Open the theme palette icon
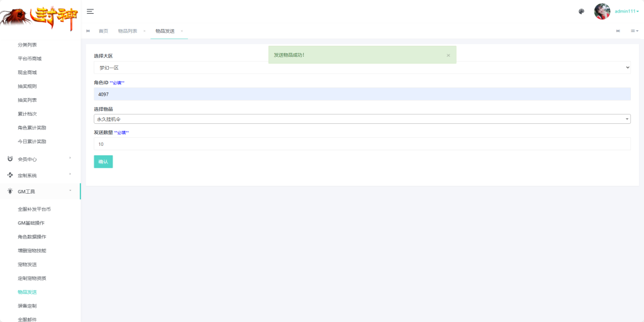Screen dimensions: 644x322 coord(581,11)
